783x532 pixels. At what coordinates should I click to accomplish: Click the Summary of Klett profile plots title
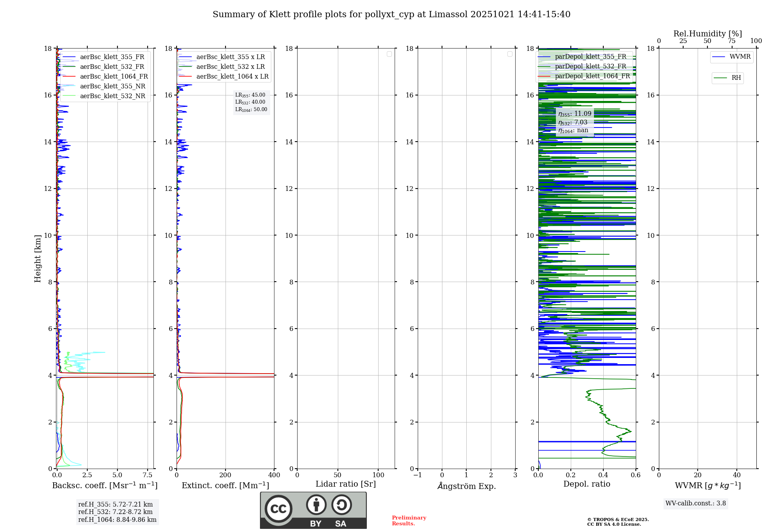(391, 14)
